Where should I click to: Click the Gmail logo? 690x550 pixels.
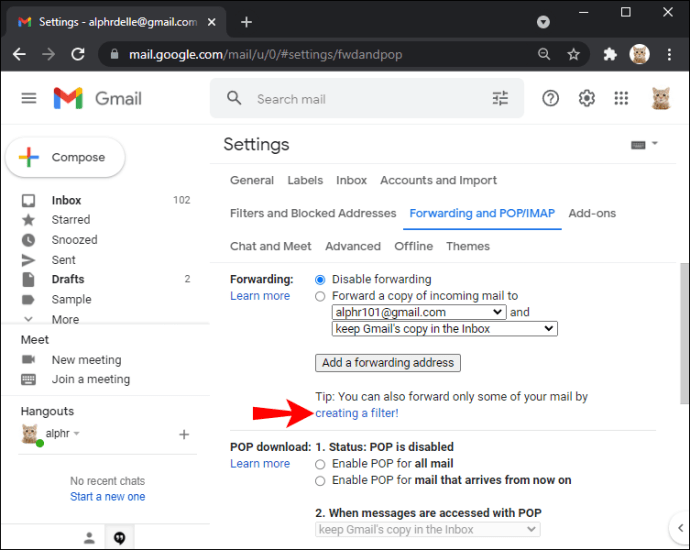click(97, 98)
